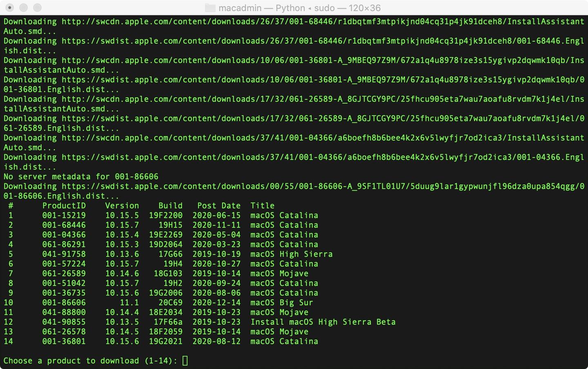The image size is (588, 369).
Task: Click the ProductID column header
Action: click(64, 206)
